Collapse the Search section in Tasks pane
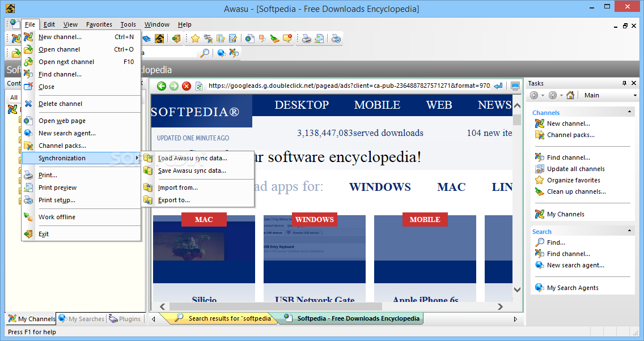Screen dimensions: 644x341 [629, 231]
